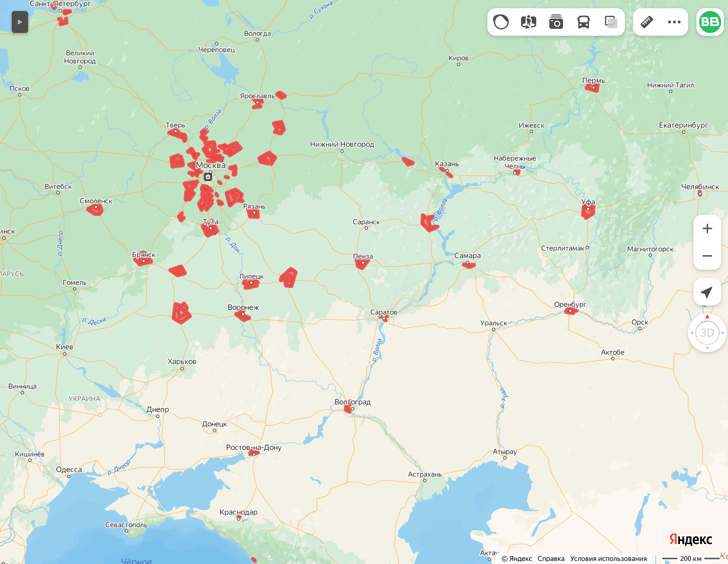Toggle public transport bus layer

click(x=583, y=22)
